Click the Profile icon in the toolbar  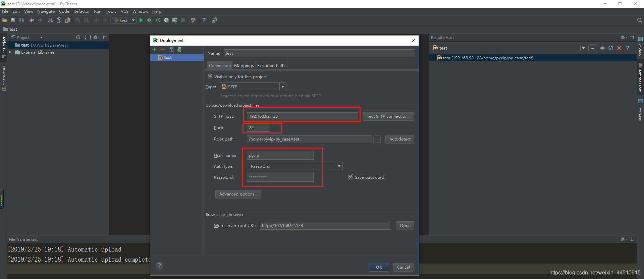point(166,20)
